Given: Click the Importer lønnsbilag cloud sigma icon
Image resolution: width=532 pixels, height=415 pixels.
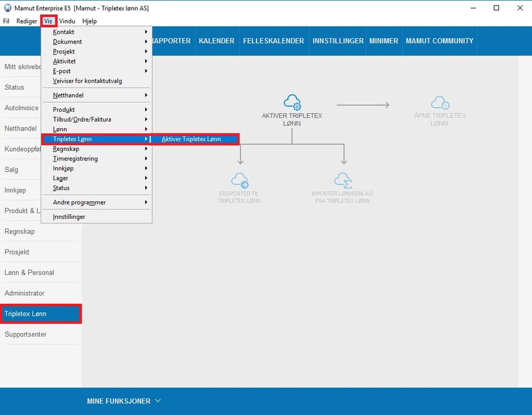Looking at the screenshot, I should [x=343, y=181].
